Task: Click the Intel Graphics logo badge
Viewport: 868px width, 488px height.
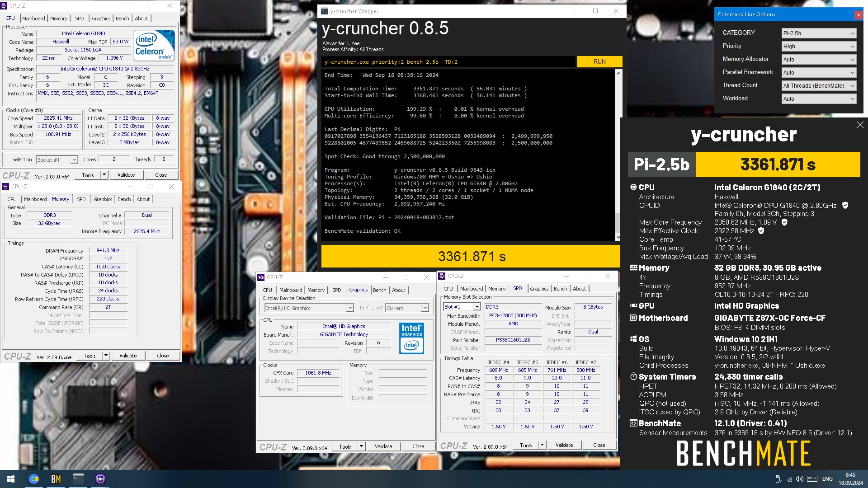Action: tap(411, 338)
